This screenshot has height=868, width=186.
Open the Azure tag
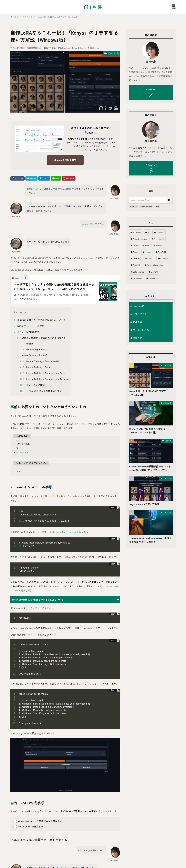134,246
